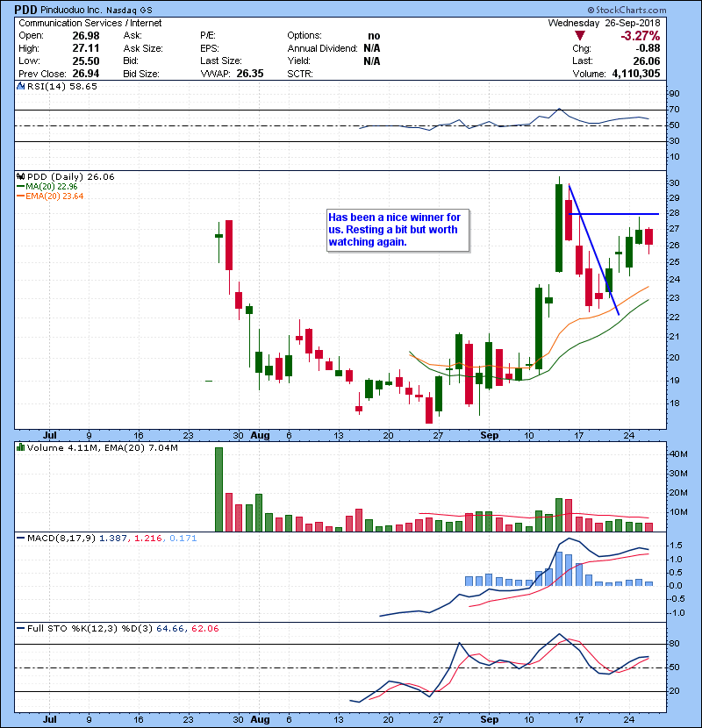Click the stochastic %D value 62.06
The width and height of the screenshot is (702, 728).
[204, 628]
